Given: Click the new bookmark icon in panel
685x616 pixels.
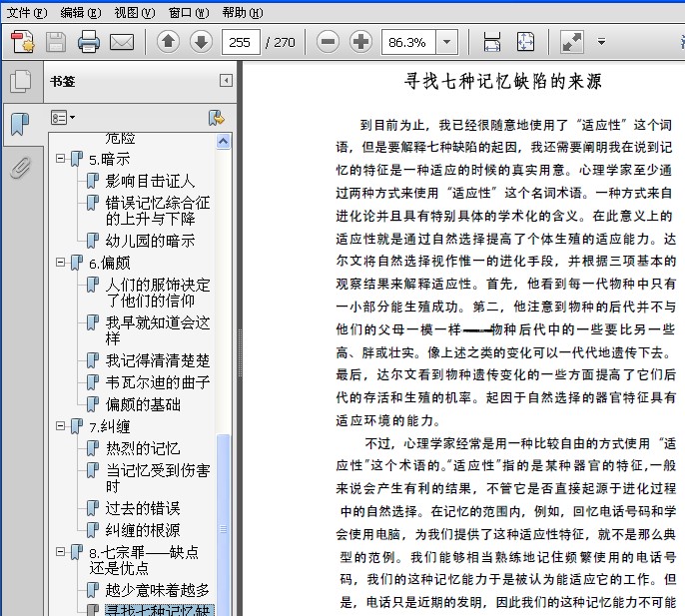Looking at the screenshot, I should pos(216,118).
